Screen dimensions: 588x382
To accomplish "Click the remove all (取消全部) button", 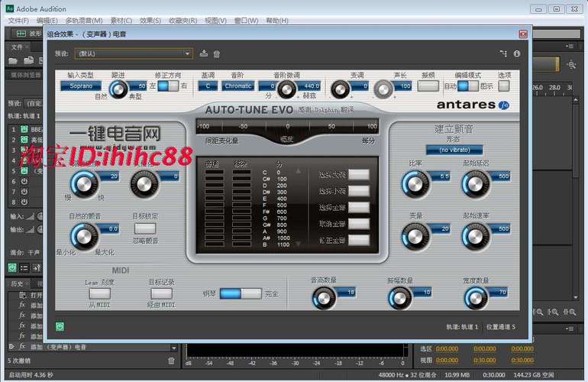I will coord(359,224).
